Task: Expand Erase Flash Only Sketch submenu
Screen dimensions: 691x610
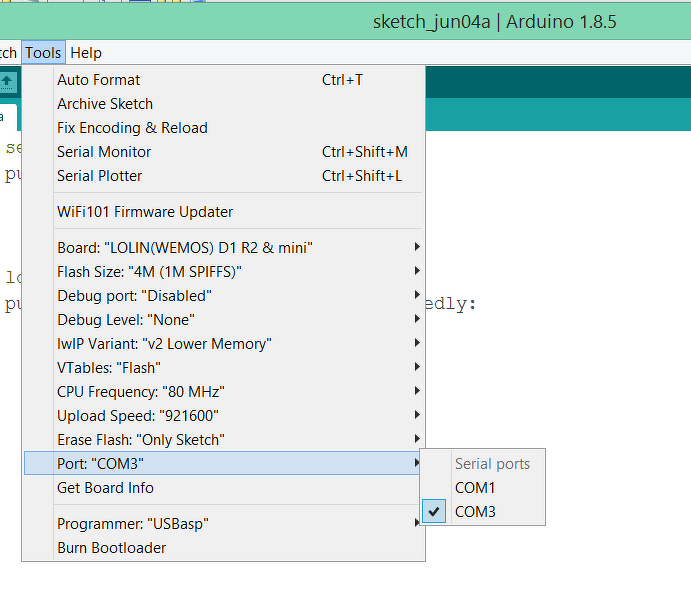Action: click(x=224, y=440)
